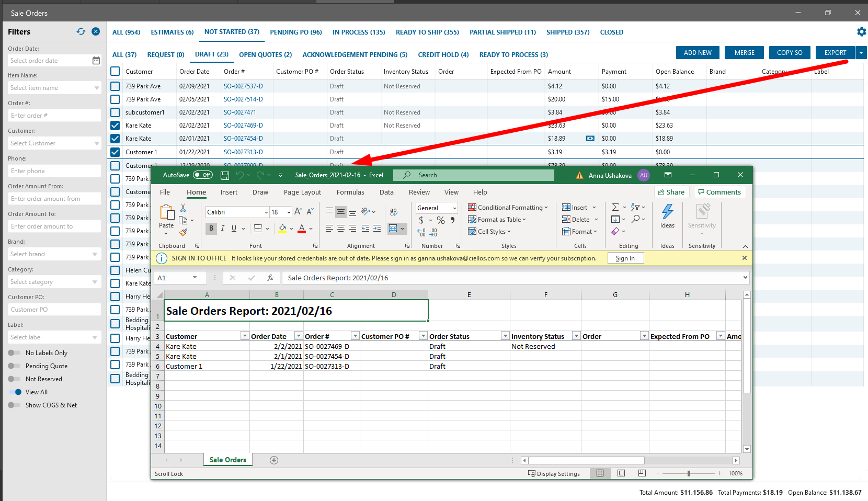Open the Formulas ribbon tab
This screenshot has height=501, width=868.
click(350, 192)
